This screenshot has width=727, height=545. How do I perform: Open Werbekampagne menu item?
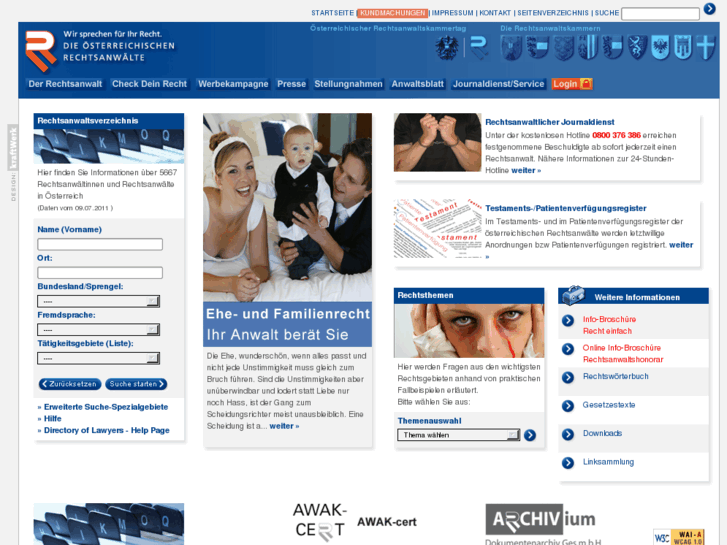tap(233, 84)
